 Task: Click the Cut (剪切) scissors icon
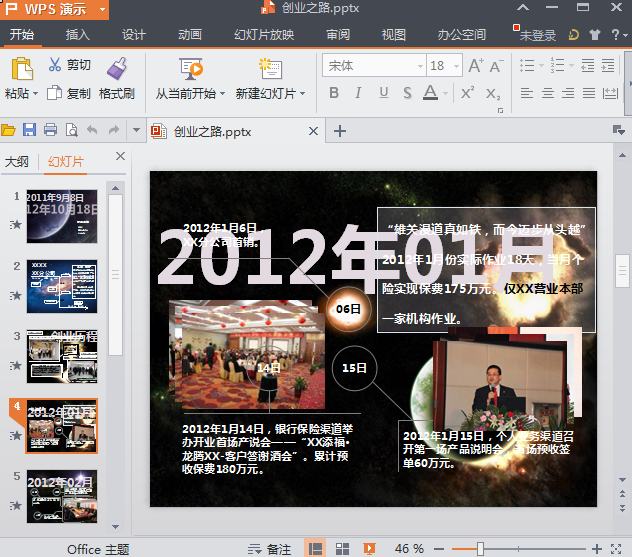pos(55,66)
